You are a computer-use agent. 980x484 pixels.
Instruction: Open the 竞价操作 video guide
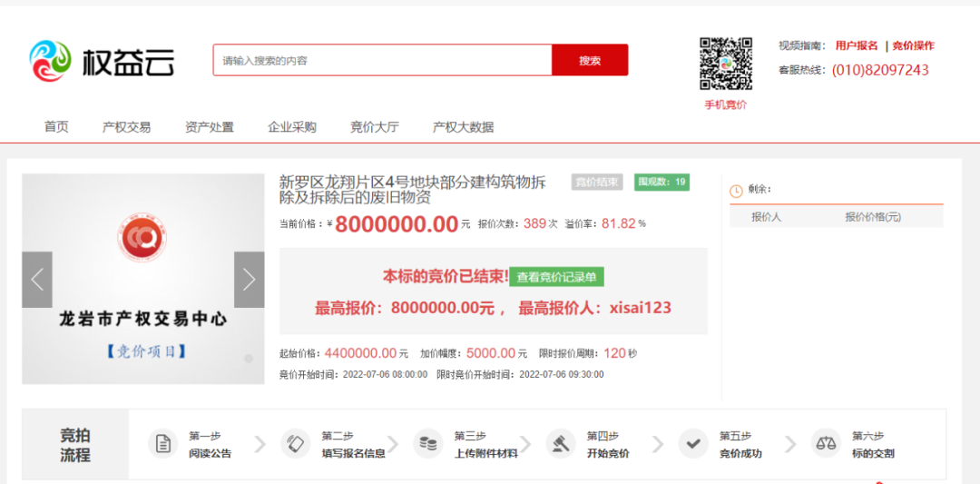tap(913, 45)
